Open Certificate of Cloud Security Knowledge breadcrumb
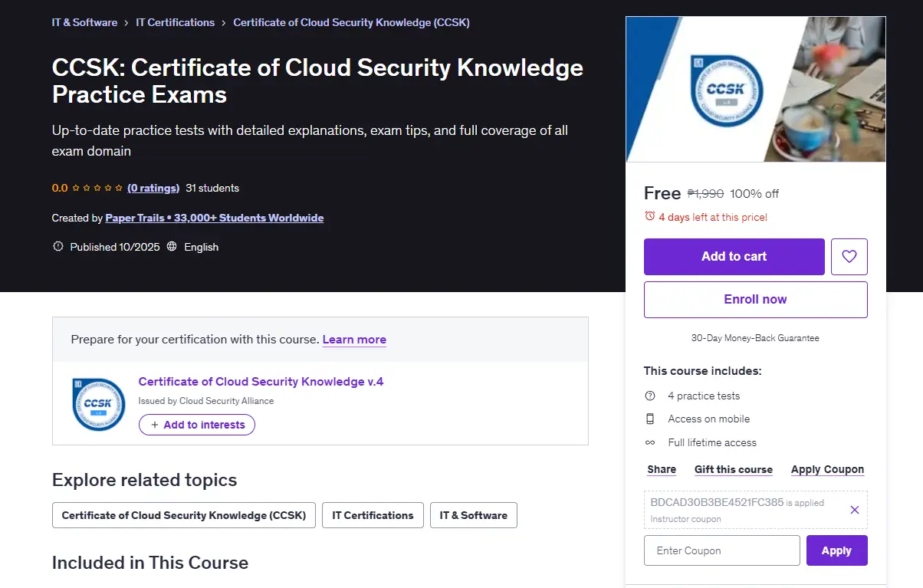 tap(351, 22)
